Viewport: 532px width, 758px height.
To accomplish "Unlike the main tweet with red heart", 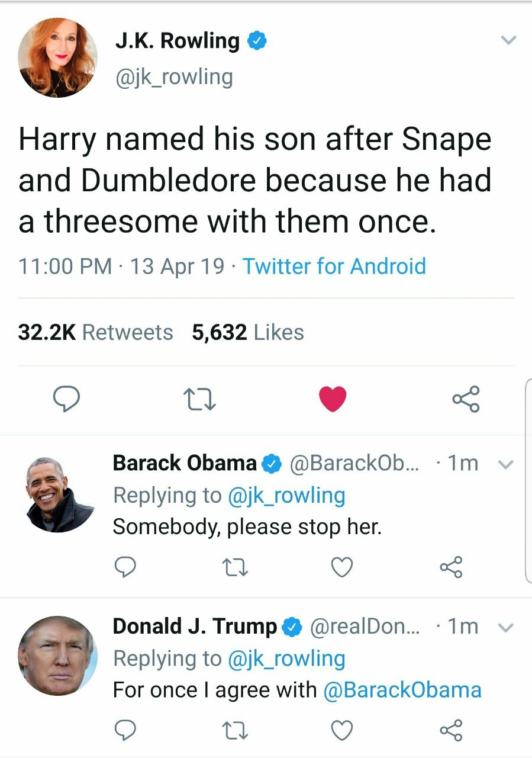I will pyautogui.click(x=333, y=399).
